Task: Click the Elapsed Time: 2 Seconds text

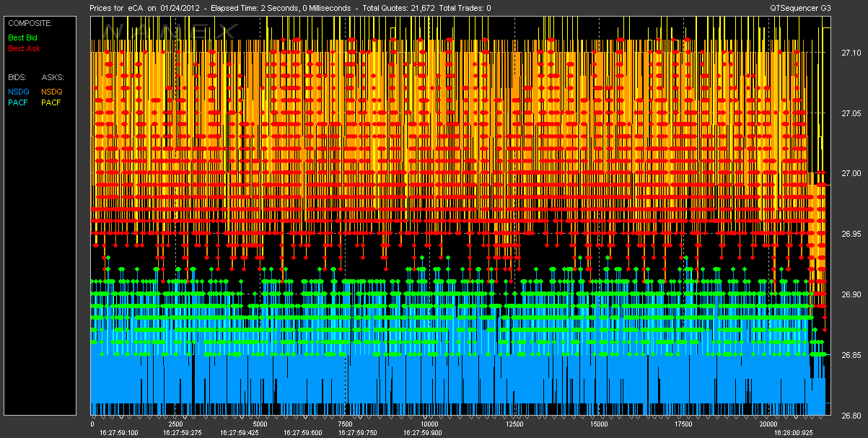Action: pos(256,8)
